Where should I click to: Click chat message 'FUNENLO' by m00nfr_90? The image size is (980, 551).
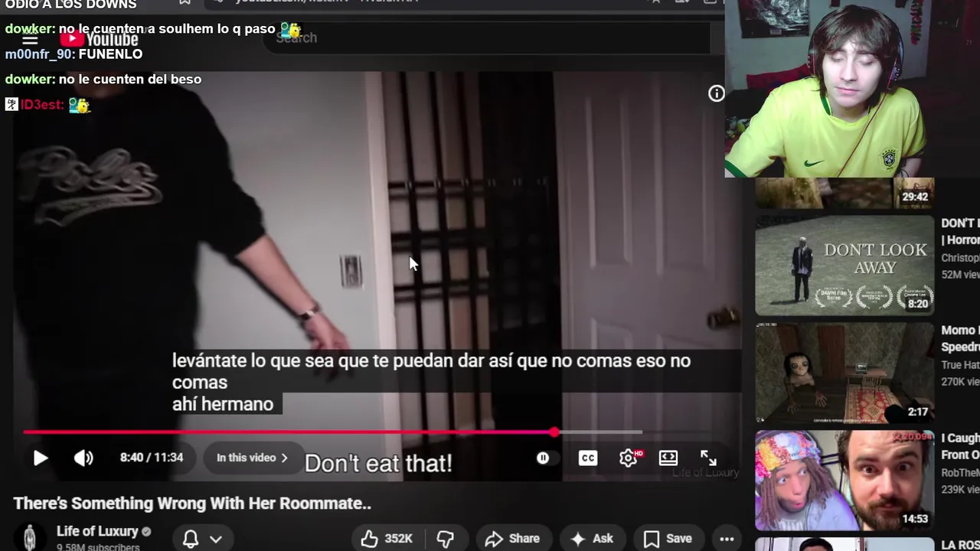pyautogui.click(x=110, y=54)
